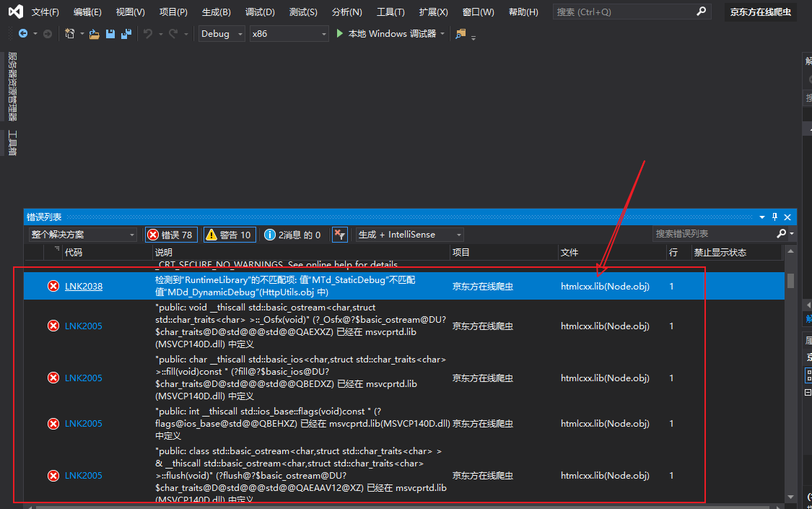Screen dimensions: 812x509
Task: Open the Edit (编辑) menu
Action: click(87, 12)
